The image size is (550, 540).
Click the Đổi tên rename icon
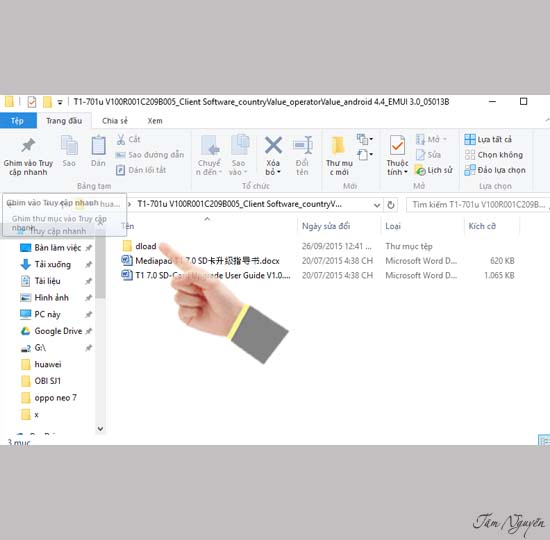click(302, 145)
